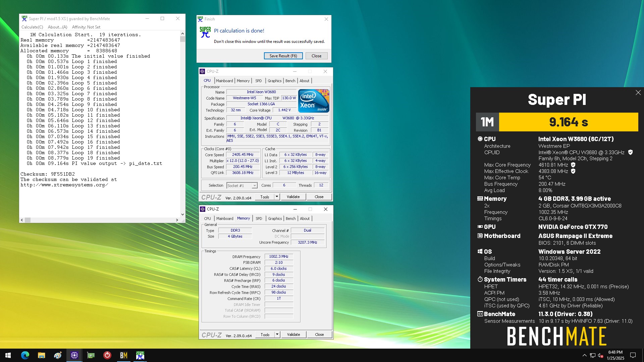Screen dimensions: 644x362
Task: Select Memory tab in upper CPU-Z
Action: click(x=243, y=81)
